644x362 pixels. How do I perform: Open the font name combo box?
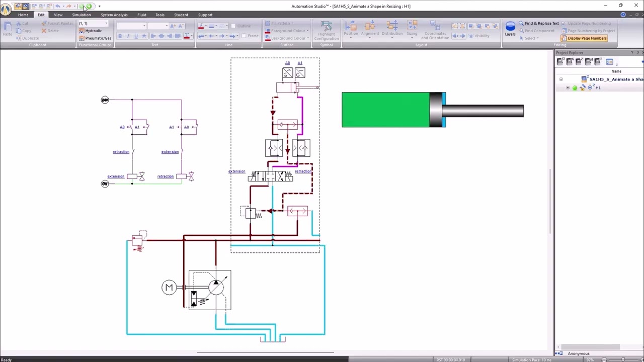pos(131,26)
